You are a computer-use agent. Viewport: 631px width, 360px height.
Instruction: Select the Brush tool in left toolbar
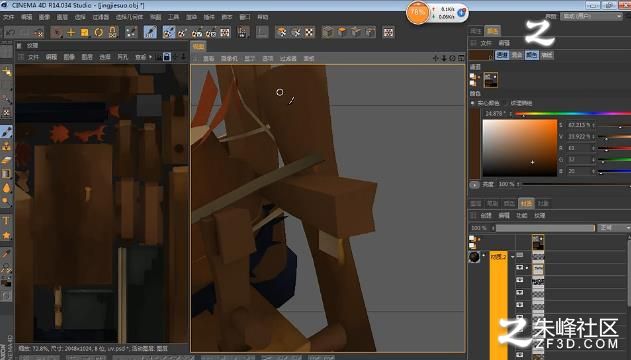[x=6, y=132]
